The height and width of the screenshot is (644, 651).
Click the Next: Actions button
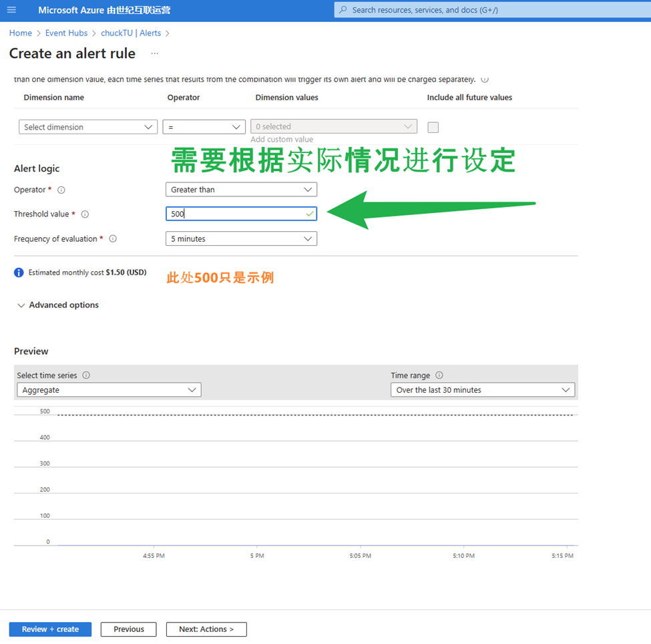pyautogui.click(x=206, y=629)
